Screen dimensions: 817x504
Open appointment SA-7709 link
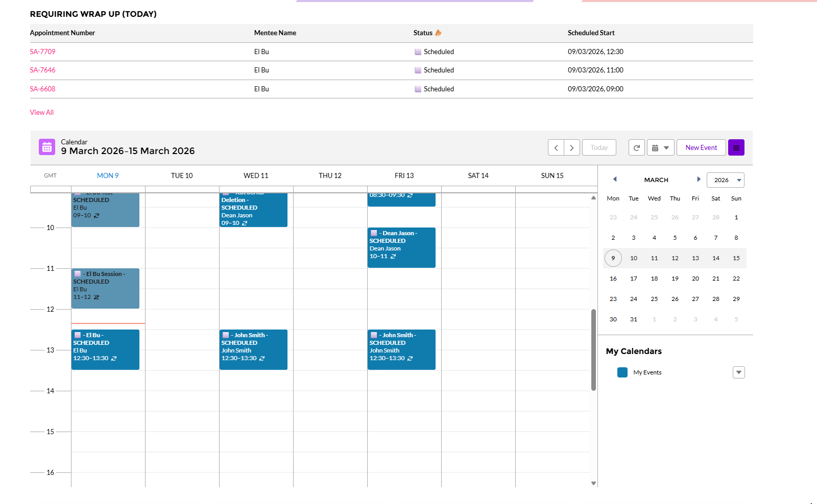(42, 52)
